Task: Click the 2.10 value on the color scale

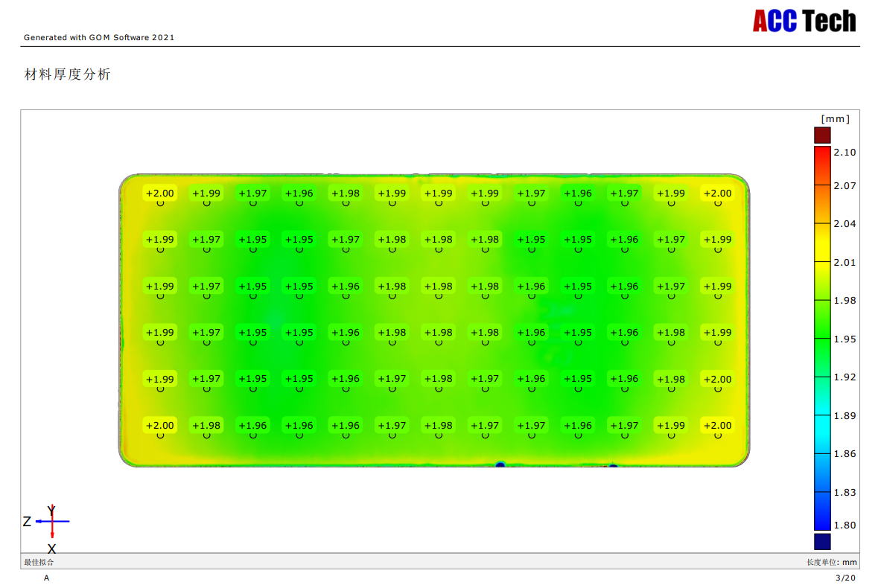Action: pos(844,152)
